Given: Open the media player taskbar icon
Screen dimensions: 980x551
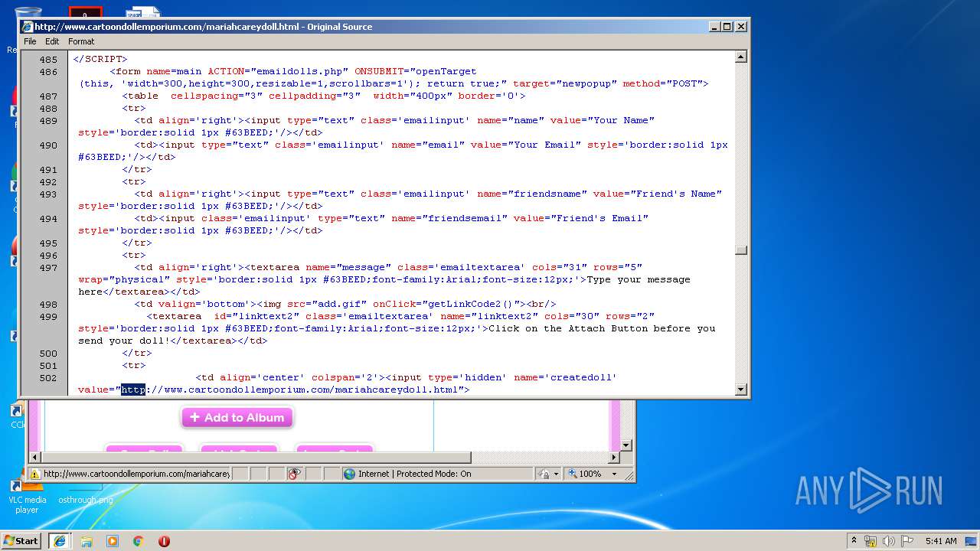Looking at the screenshot, I should pyautogui.click(x=113, y=541).
